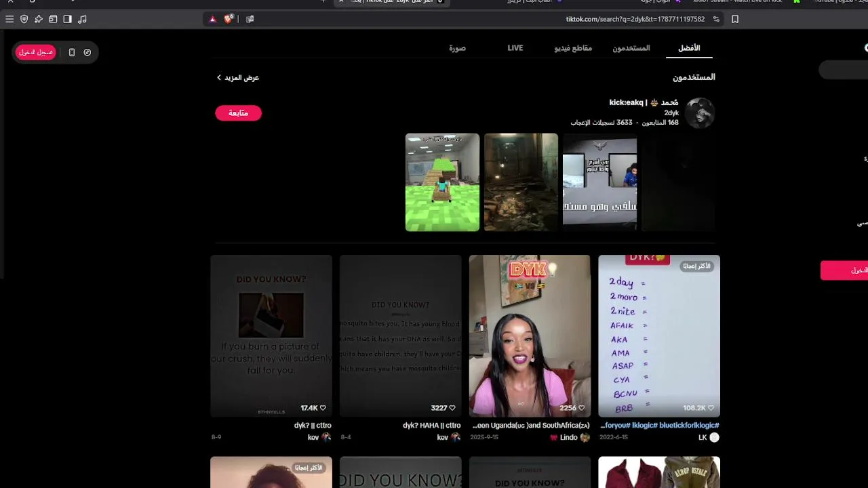
Task: Click the phone app icon beside login
Action: (x=72, y=52)
